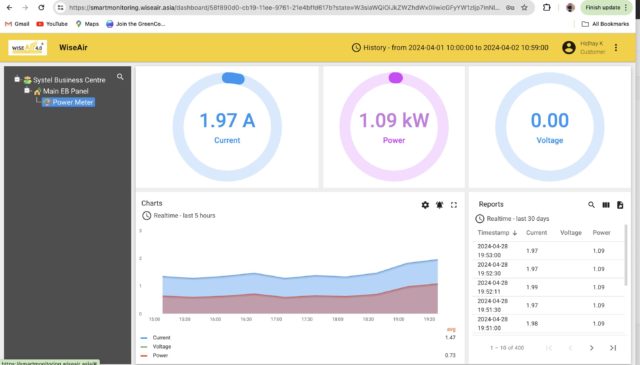Open the Join the GreenCo bookmark
Viewport: 640px width, 365px height.
136,24
